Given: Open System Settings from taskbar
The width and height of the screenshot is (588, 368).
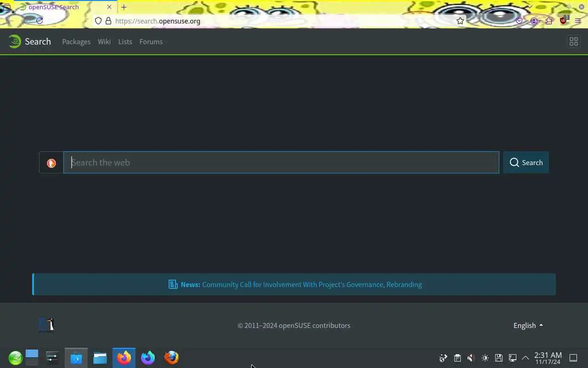Looking at the screenshot, I should pos(52,357).
